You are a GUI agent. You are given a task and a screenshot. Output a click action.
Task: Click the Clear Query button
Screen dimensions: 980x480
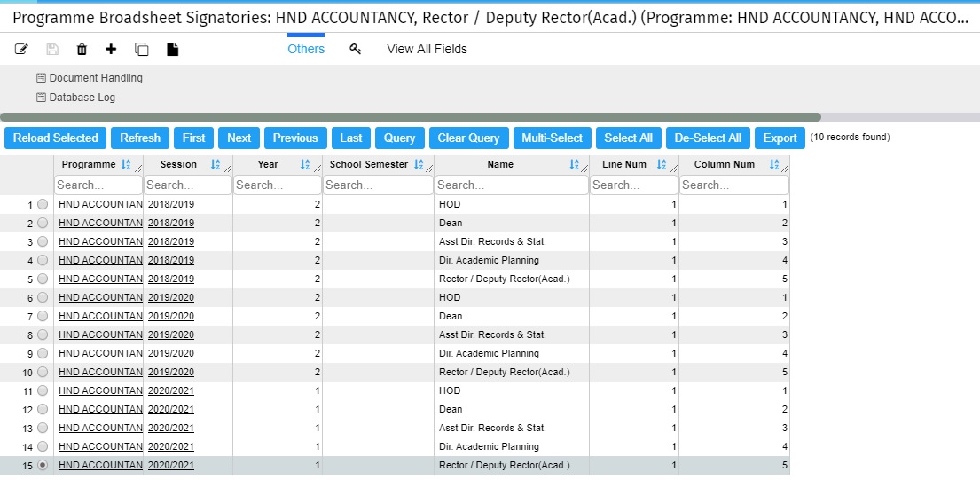469,138
